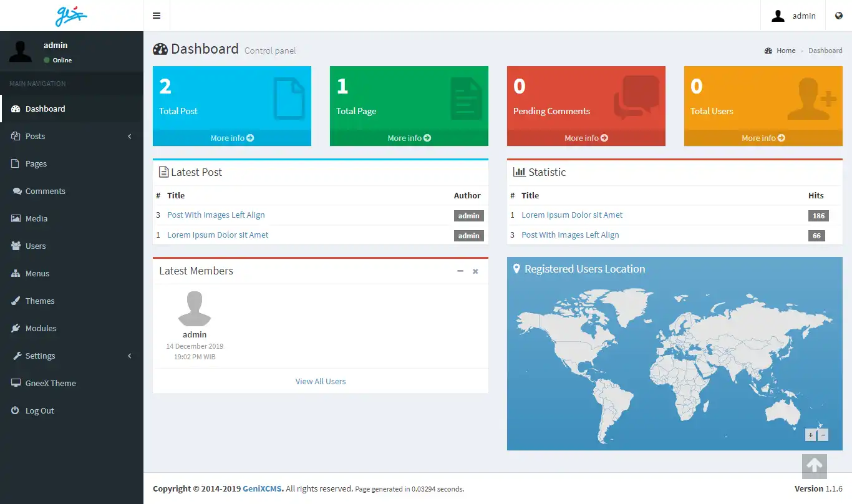
Task: Click More info on Total Users card
Action: pos(763,138)
